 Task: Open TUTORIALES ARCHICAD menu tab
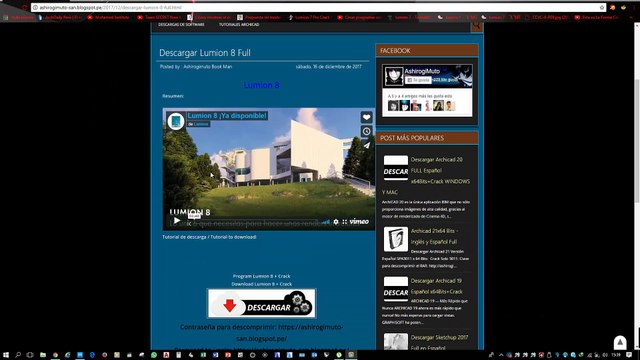click(x=239, y=24)
